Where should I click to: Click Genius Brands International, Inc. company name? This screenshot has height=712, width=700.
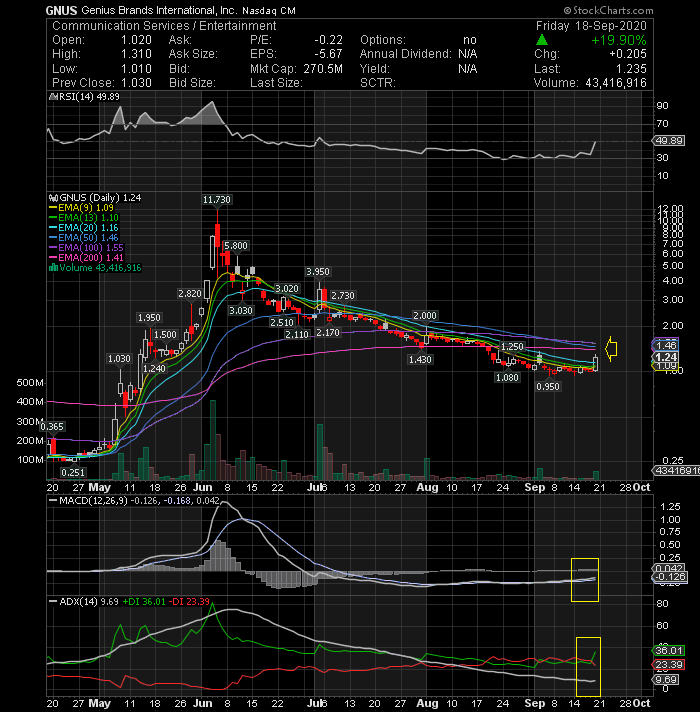159,10
